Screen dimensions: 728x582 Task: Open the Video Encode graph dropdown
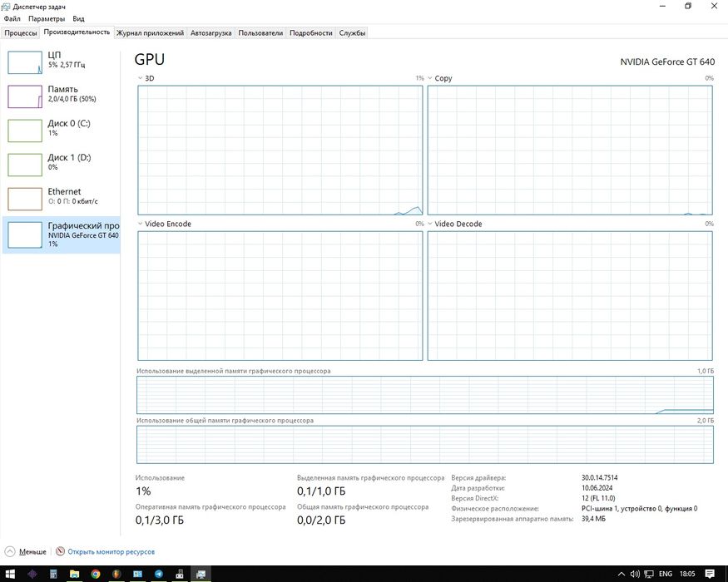(x=141, y=224)
